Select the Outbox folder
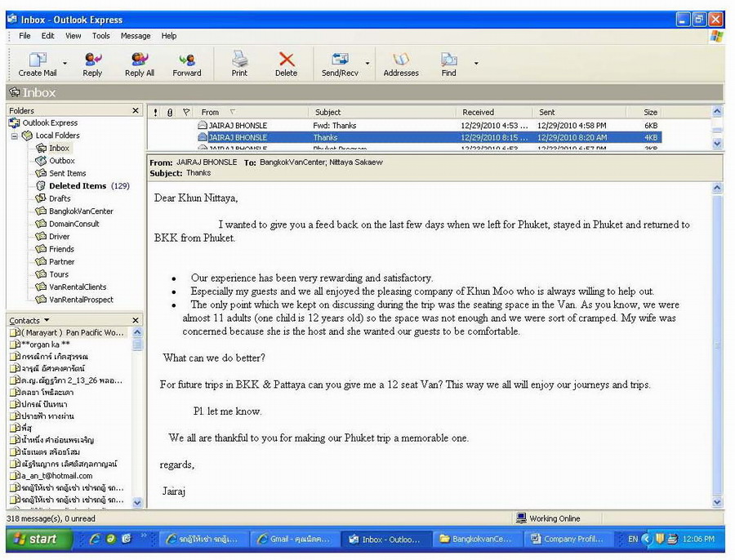 pyautogui.click(x=61, y=161)
